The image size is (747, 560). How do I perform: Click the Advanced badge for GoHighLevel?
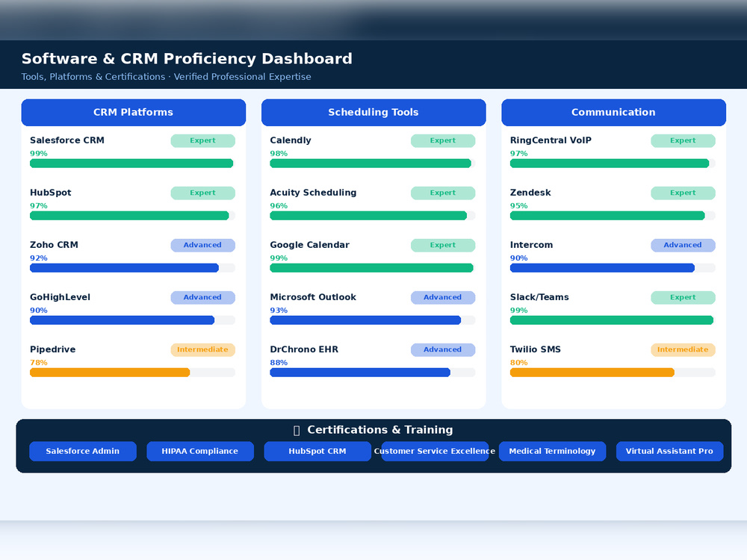pos(203,297)
